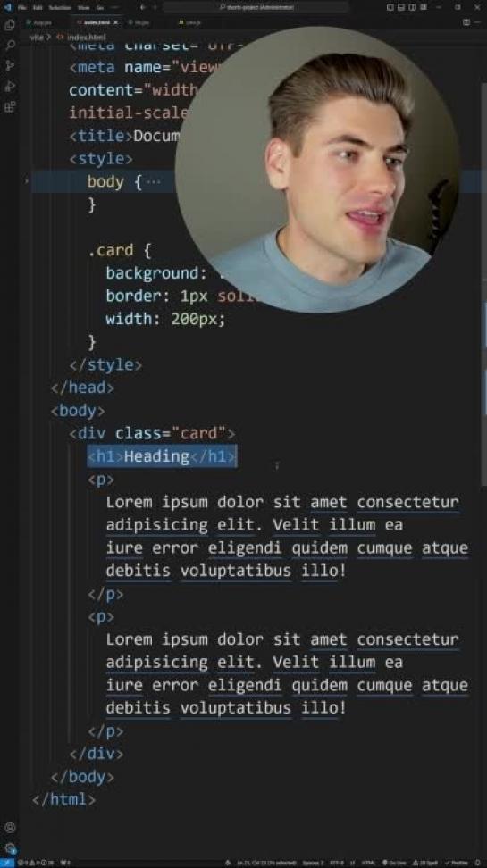
Task: Open the Run and Debug view
Action: point(10,87)
